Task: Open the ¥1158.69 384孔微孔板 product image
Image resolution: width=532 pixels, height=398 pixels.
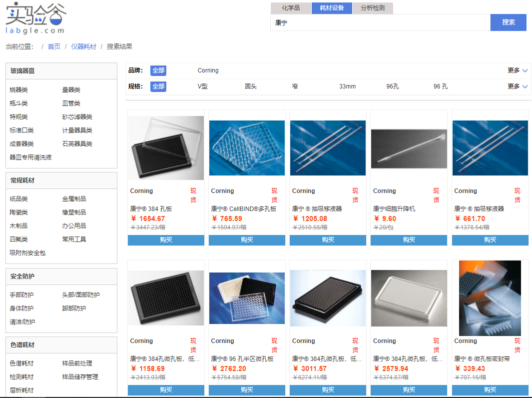Action: click(x=166, y=298)
